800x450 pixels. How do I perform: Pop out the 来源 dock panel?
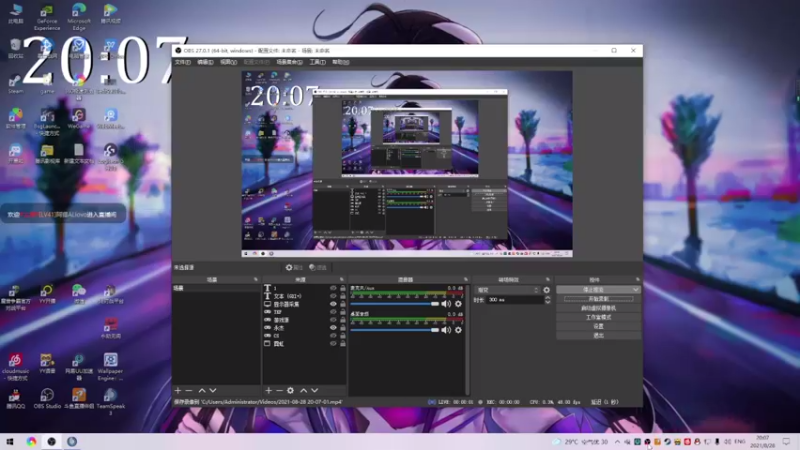(x=342, y=280)
